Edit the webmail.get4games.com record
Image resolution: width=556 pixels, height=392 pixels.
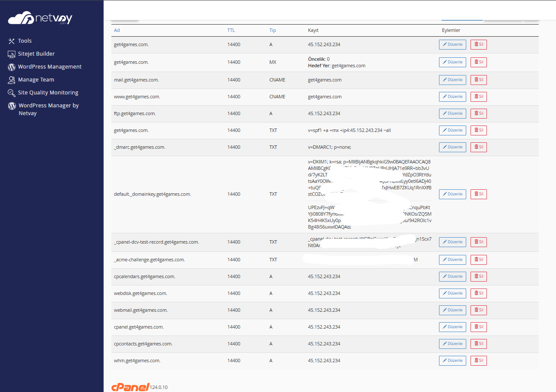pos(452,310)
